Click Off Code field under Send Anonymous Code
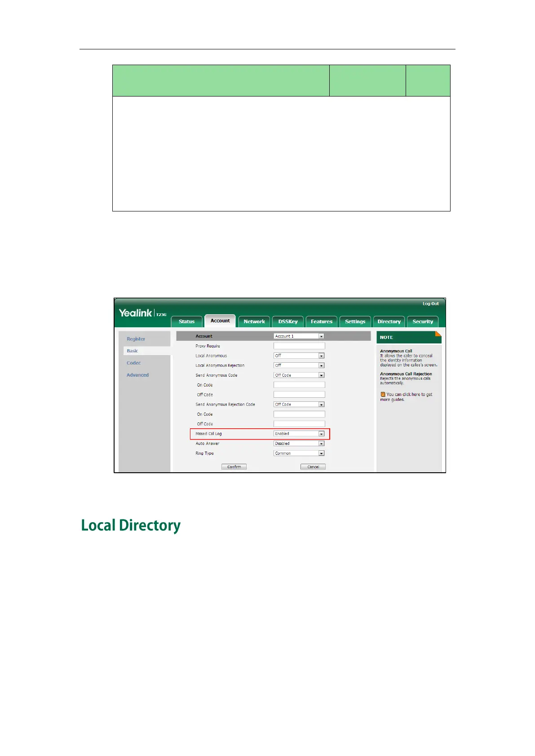The width and height of the screenshot is (535, 756). 299,395
